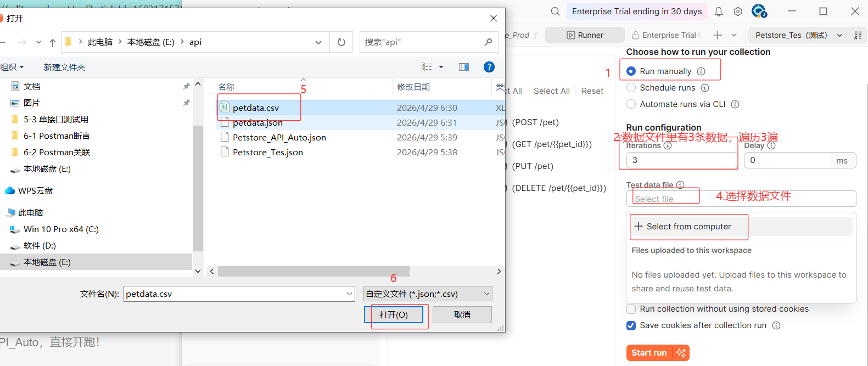The width and height of the screenshot is (868, 366).
Task: Show info icon for Save cookies option
Action: coord(776,325)
